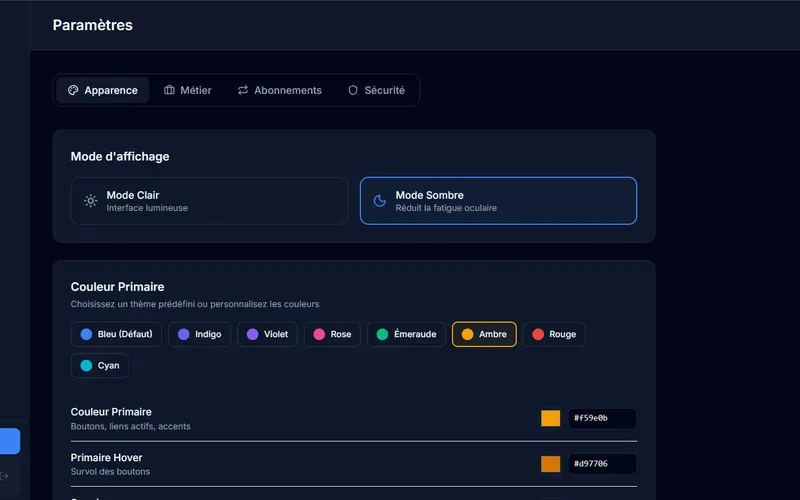Apply the Rouge theme preset
The height and width of the screenshot is (500, 800).
click(554, 334)
